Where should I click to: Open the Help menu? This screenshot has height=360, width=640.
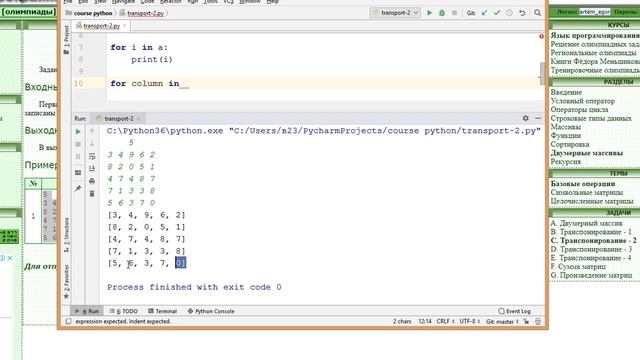[x=272, y=2]
